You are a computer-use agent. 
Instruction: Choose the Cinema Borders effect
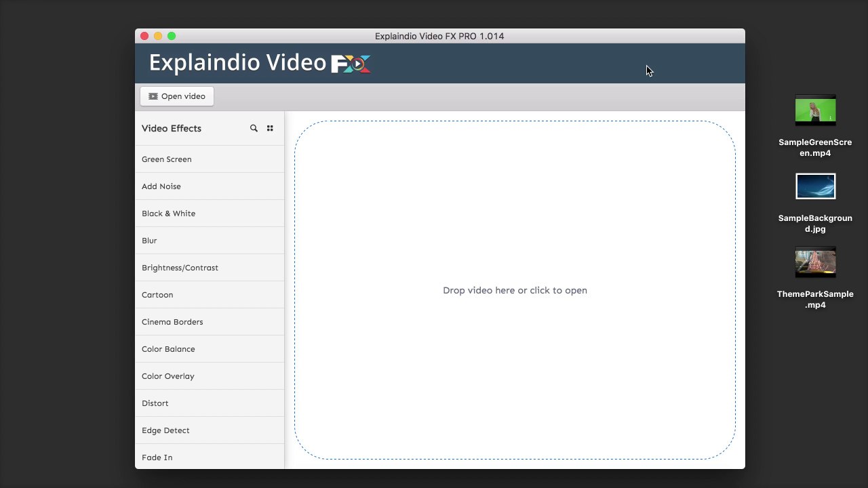point(210,322)
